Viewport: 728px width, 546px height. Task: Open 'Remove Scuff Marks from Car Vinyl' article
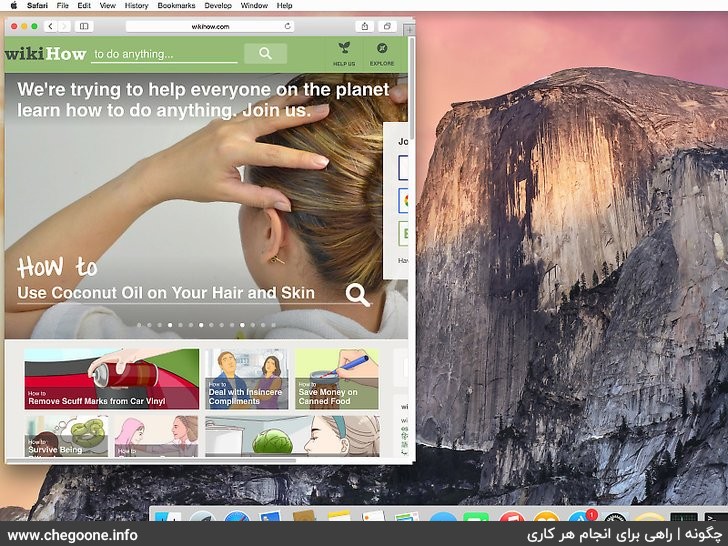[x=111, y=379]
